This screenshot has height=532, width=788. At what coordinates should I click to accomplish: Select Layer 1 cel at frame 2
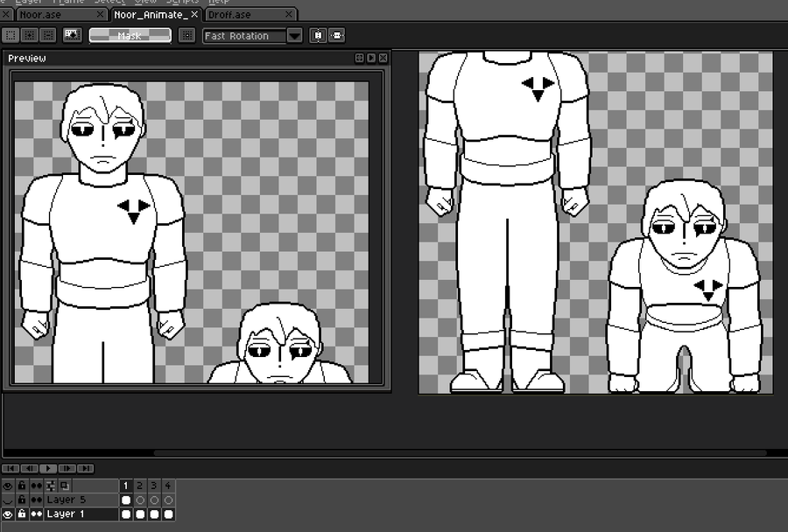[140, 514]
